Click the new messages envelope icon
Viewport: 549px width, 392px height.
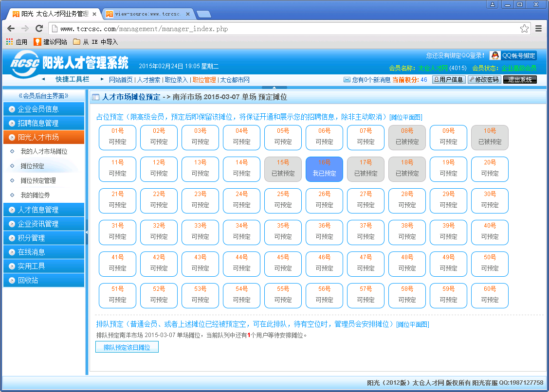(x=347, y=80)
